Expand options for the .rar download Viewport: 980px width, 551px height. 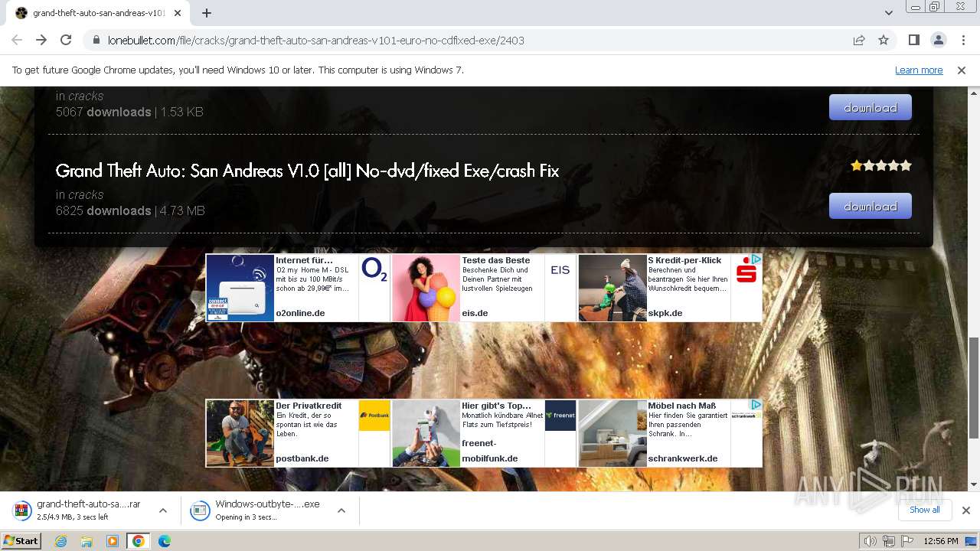coord(162,510)
